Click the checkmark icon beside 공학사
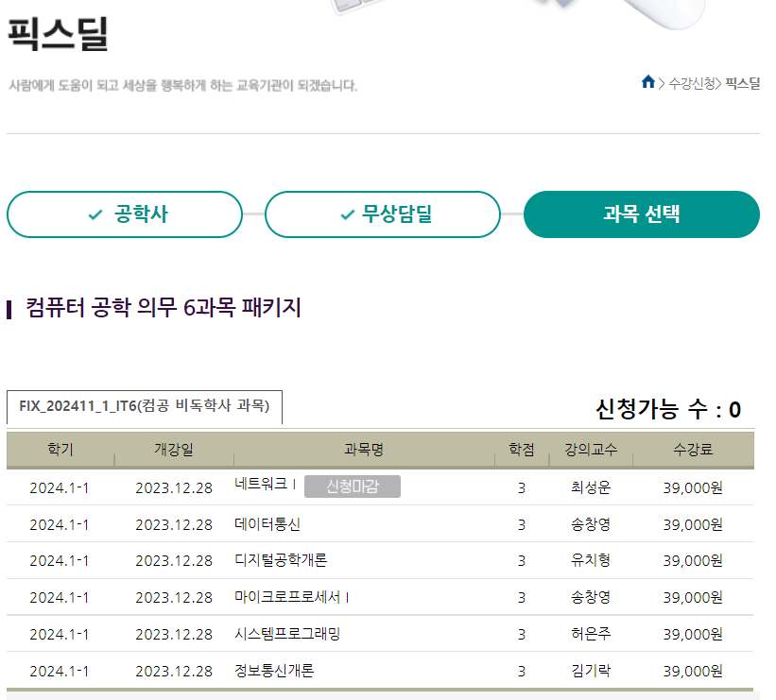This screenshot has width=776, height=700. tap(95, 214)
